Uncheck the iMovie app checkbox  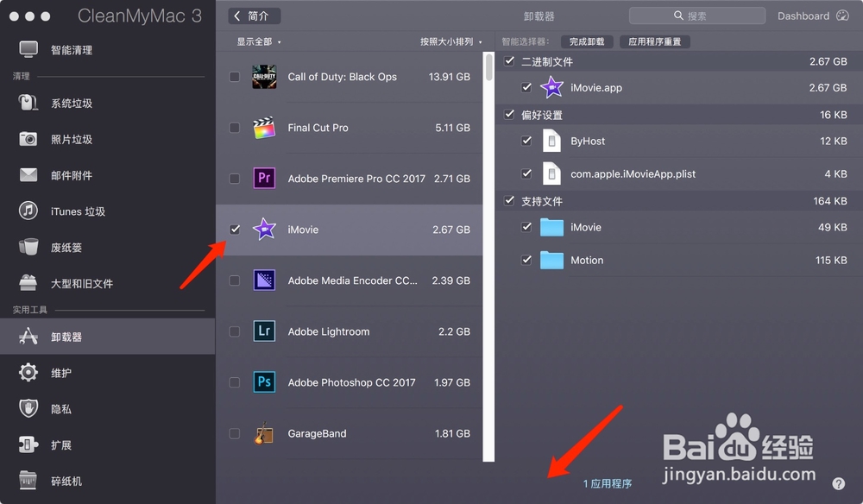(235, 230)
